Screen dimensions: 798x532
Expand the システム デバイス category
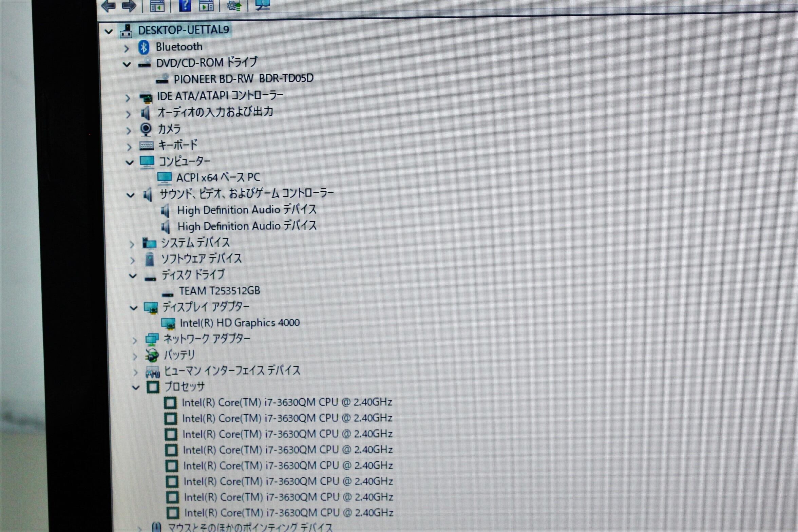coord(132,244)
